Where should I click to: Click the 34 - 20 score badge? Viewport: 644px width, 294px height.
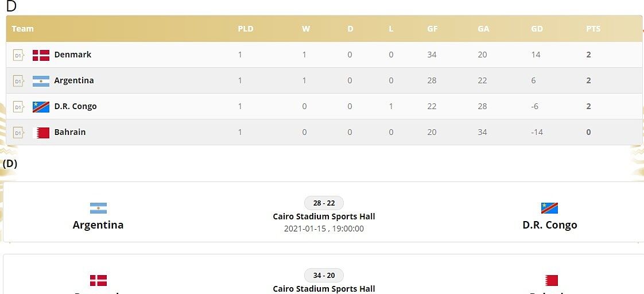324,276
